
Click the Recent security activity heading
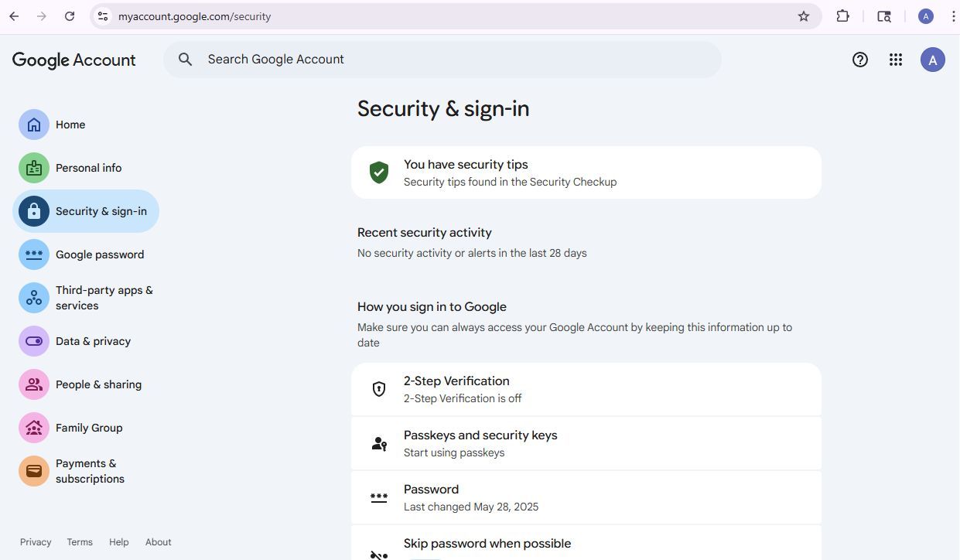[x=425, y=233]
